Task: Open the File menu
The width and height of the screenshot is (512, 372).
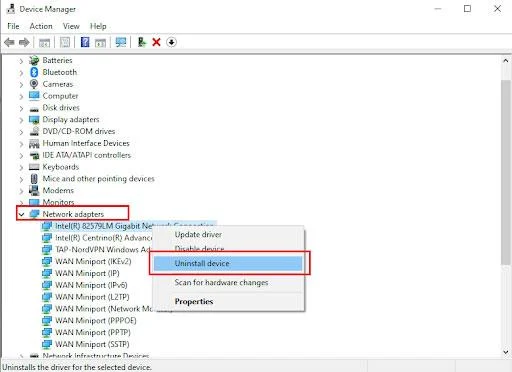Action: point(13,26)
